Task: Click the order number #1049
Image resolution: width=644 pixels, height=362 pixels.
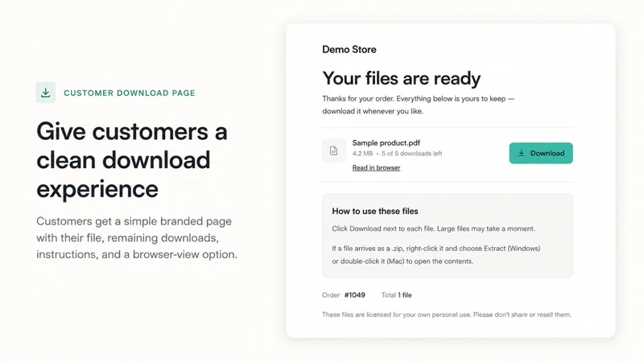Action: 354,295
